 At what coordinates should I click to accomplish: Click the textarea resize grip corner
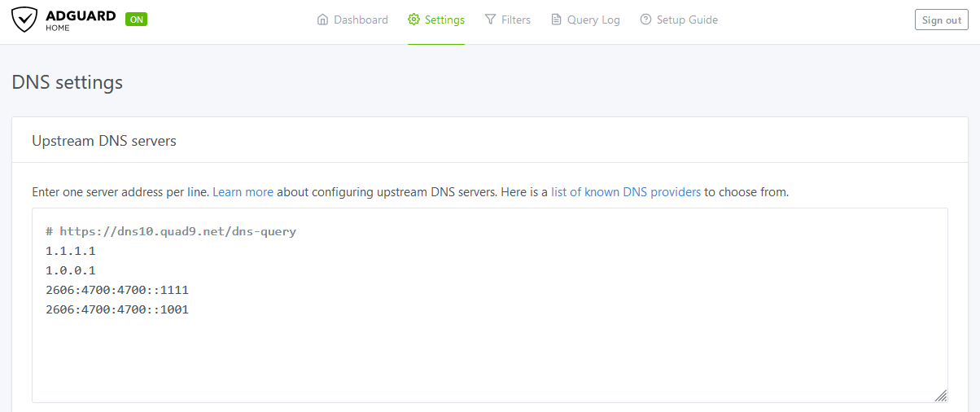tap(941, 396)
